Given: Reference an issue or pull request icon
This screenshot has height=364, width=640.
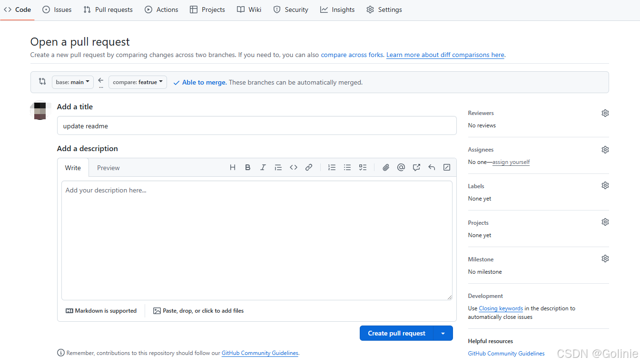Looking at the screenshot, I should pos(416,167).
